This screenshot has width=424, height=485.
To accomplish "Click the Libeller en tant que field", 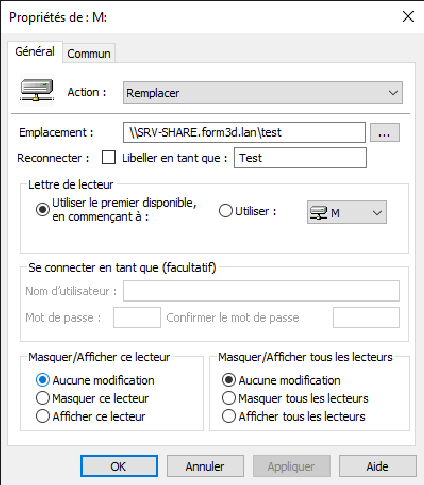I will click(300, 158).
